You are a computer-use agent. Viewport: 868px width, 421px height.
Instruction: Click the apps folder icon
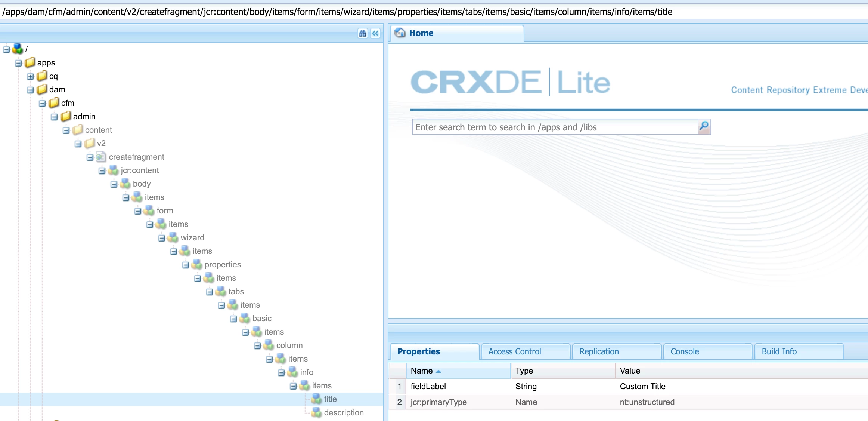point(30,62)
